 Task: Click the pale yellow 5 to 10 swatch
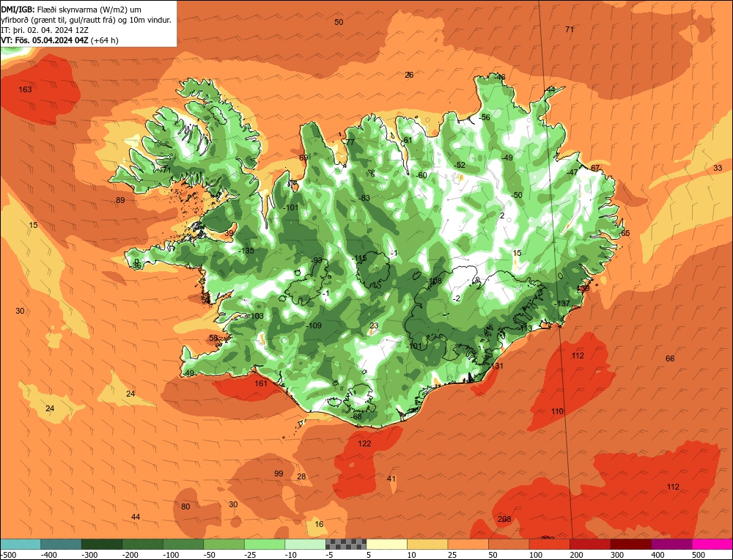pyautogui.click(x=386, y=544)
